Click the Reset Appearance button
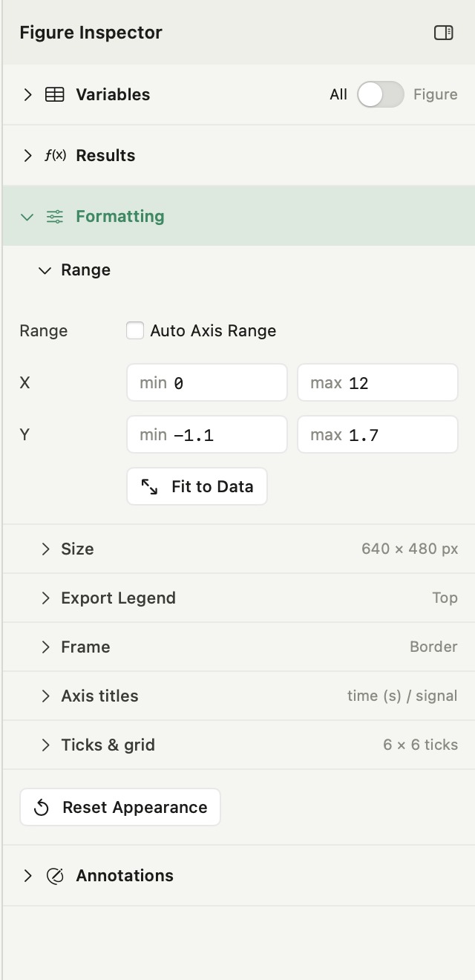 pos(120,807)
